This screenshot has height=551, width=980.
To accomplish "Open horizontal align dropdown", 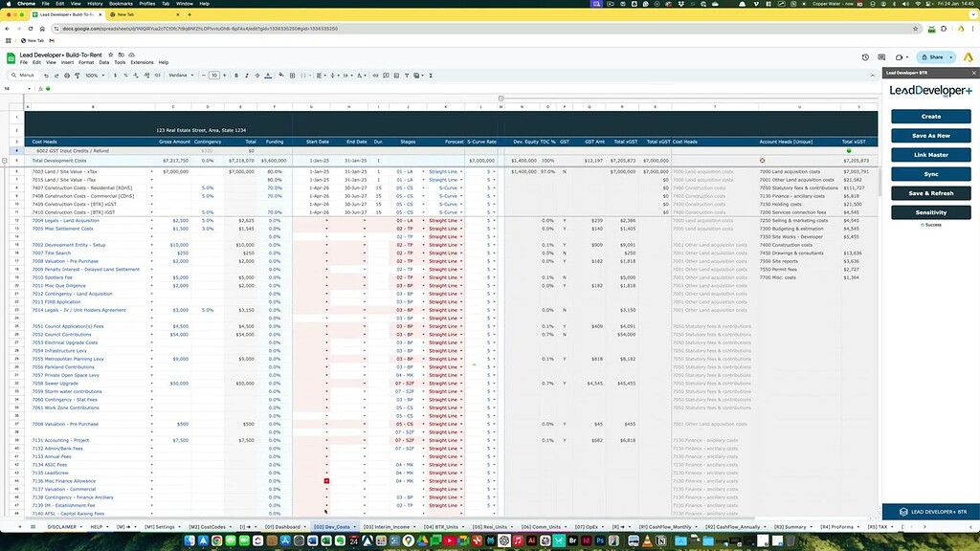I will point(320,76).
